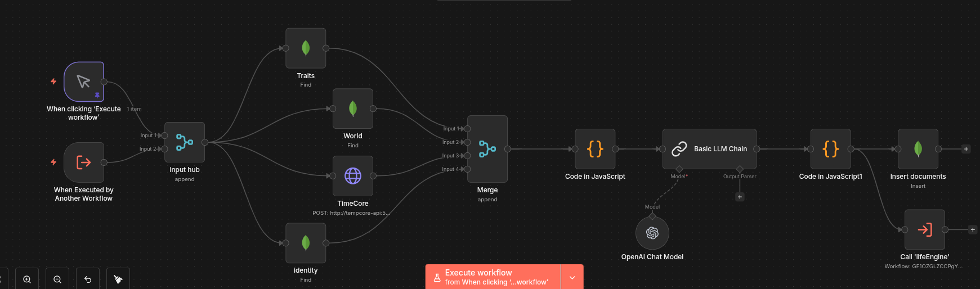The height and width of the screenshot is (289, 980).
Task: Open the TimeCore HTTP request node
Action: tap(353, 176)
